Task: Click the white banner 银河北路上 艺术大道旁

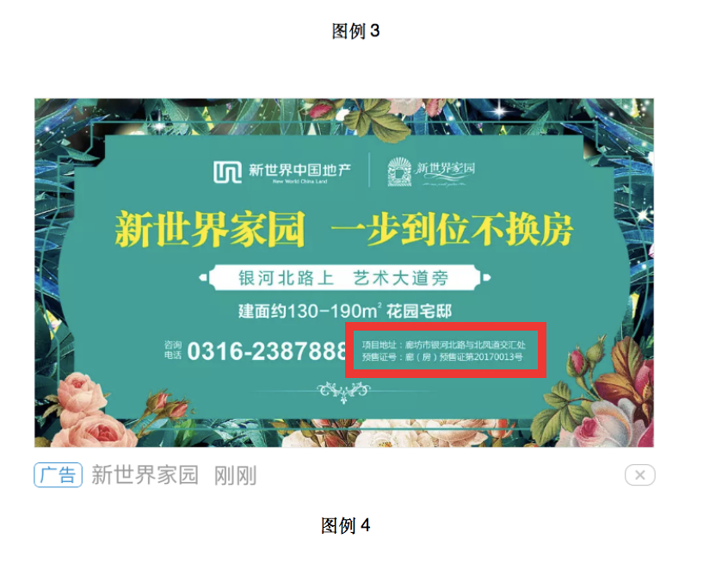Action: [344, 278]
